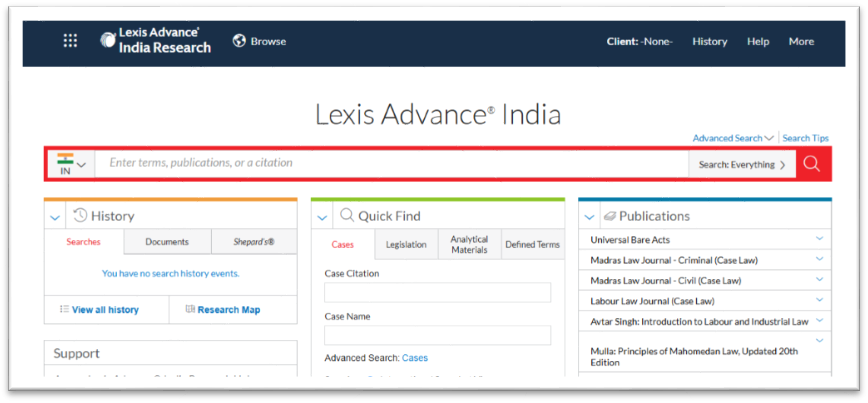Open History in the top bar
The height and width of the screenshot is (403, 868).
click(710, 42)
